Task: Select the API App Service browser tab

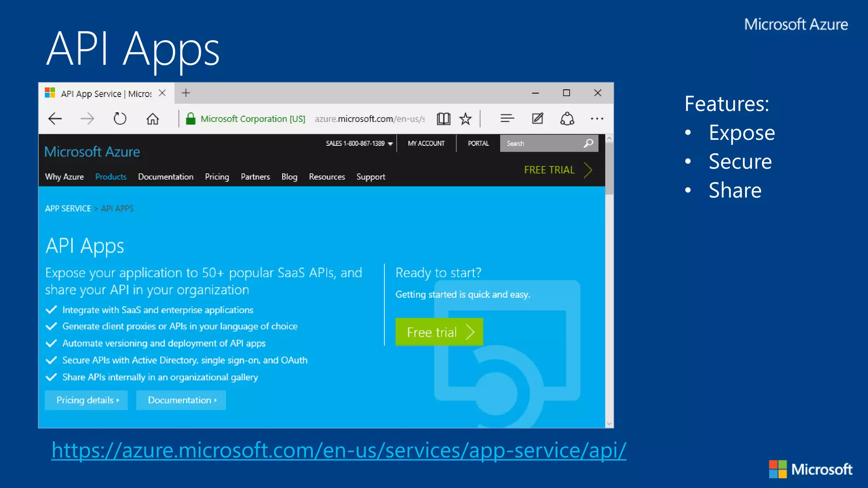Action: point(106,93)
